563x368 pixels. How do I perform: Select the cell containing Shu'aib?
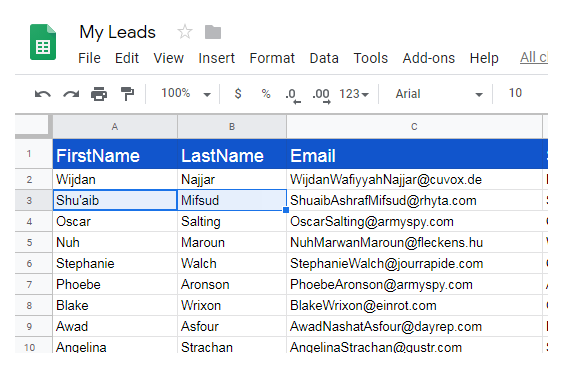click(x=115, y=200)
